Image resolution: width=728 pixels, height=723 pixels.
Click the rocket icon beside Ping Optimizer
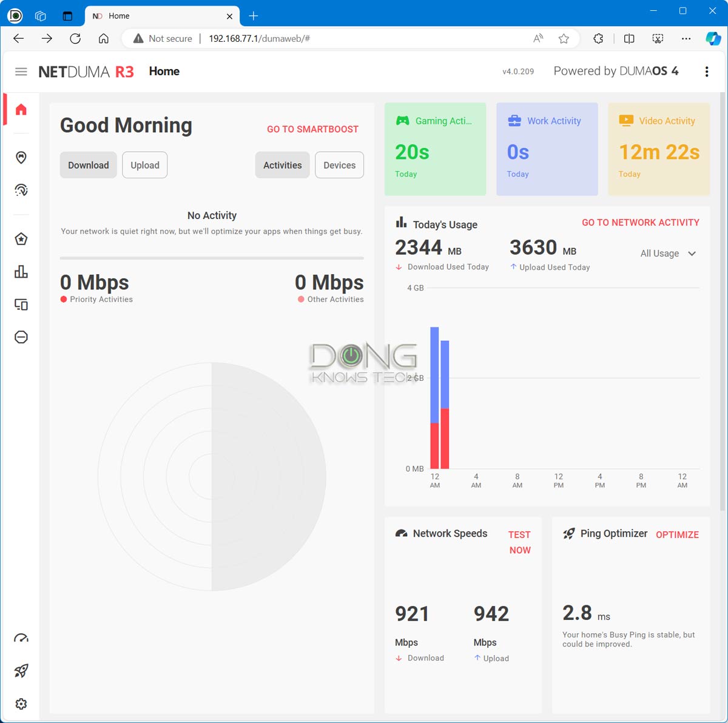click(x=568, y=534)
